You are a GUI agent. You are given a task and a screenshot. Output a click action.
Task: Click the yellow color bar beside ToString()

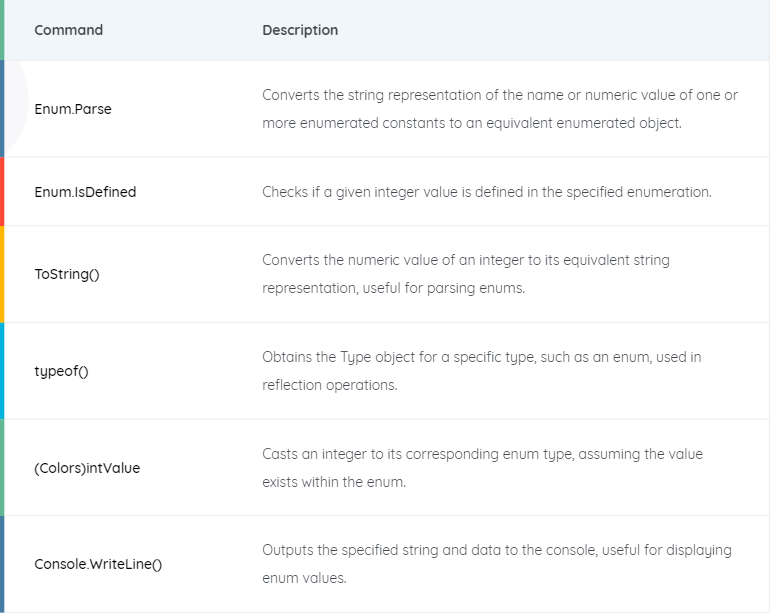point(2,274)
